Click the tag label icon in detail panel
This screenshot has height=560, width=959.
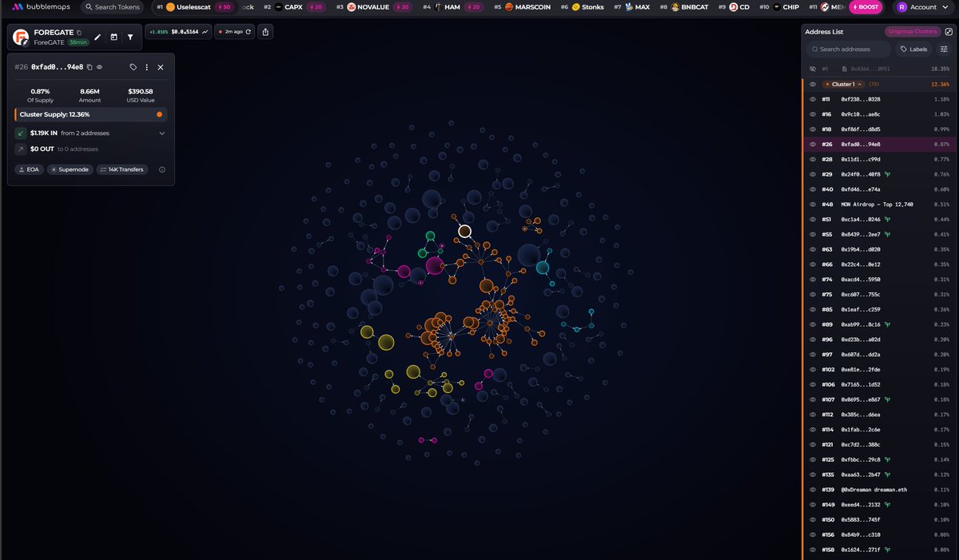pyautogui.click(x=133, y=67)
